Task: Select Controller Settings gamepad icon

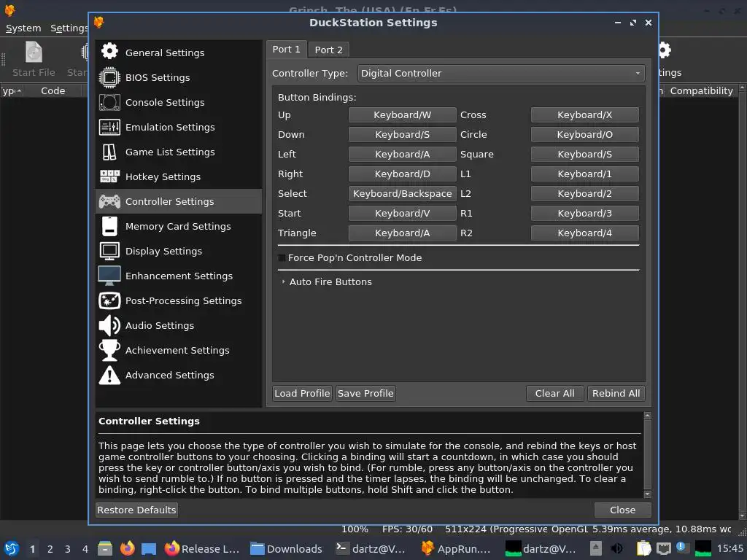Action: coord(109,201)
